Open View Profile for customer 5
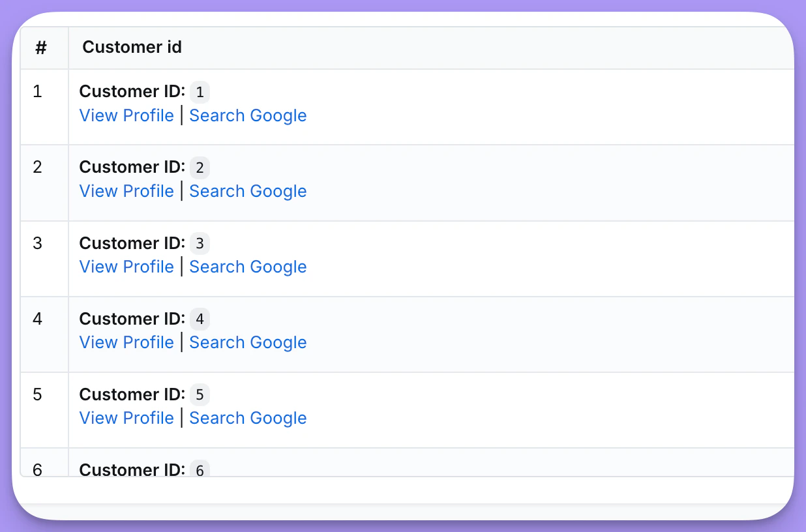The width and height of the screenshot is (806, 532). [127, 418]
